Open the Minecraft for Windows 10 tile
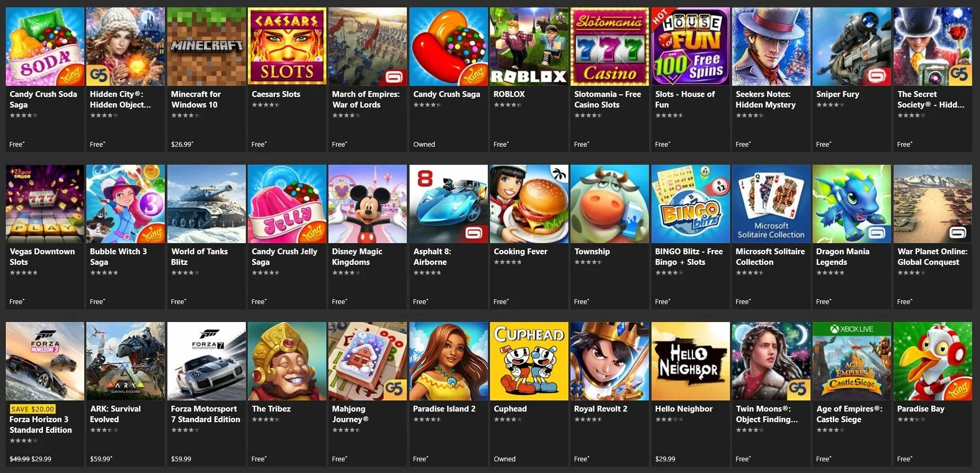This screenshot has height=473, width=980. click(x=206, y=79)
